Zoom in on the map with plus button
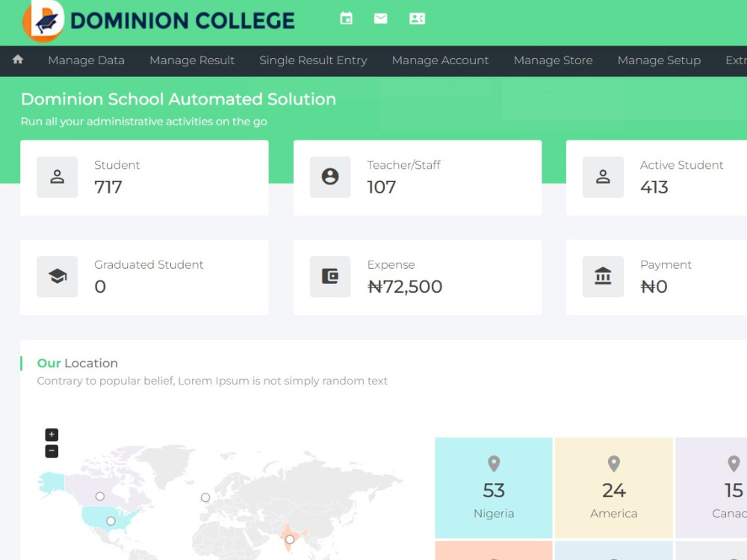Viewport: 747px width, 560px height. [52, 435]
